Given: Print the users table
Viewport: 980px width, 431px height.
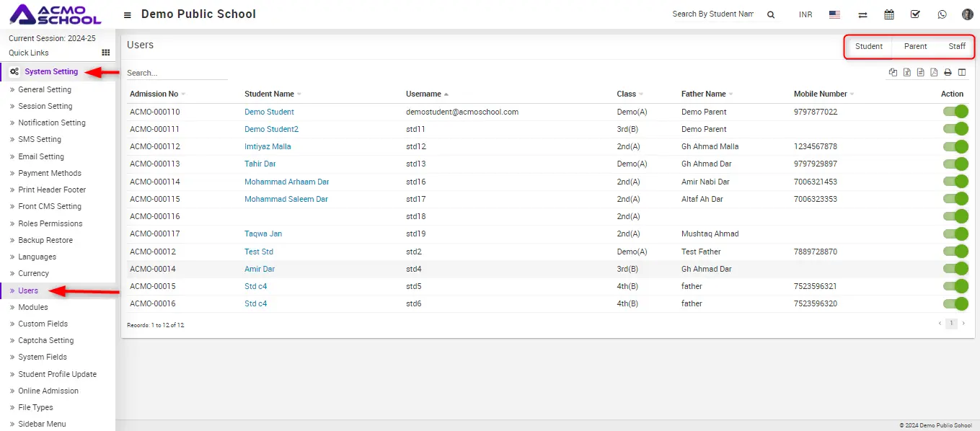Looking at the screenshot, I should (948, 72).
